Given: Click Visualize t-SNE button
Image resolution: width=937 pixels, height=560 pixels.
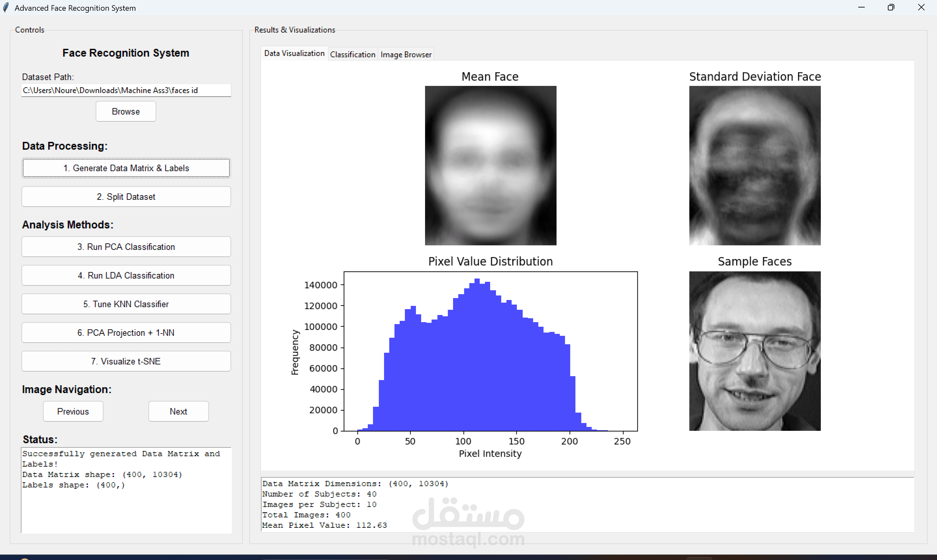Looking at the screenshot, I should 126,362.
